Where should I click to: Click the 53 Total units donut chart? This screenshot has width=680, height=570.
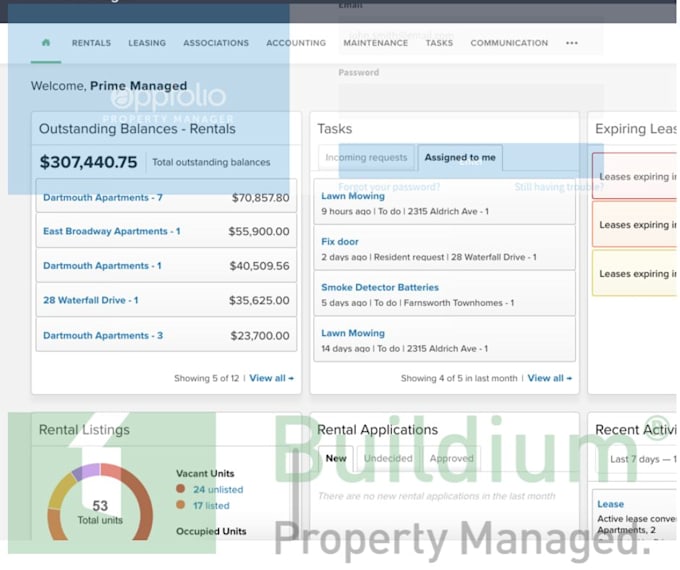pyautogui.click(x=100, y=502)
